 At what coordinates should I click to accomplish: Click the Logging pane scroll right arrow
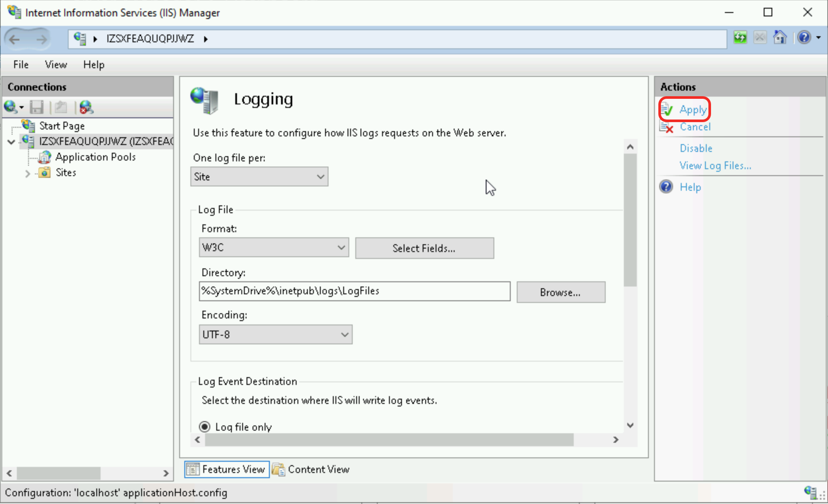616,440
